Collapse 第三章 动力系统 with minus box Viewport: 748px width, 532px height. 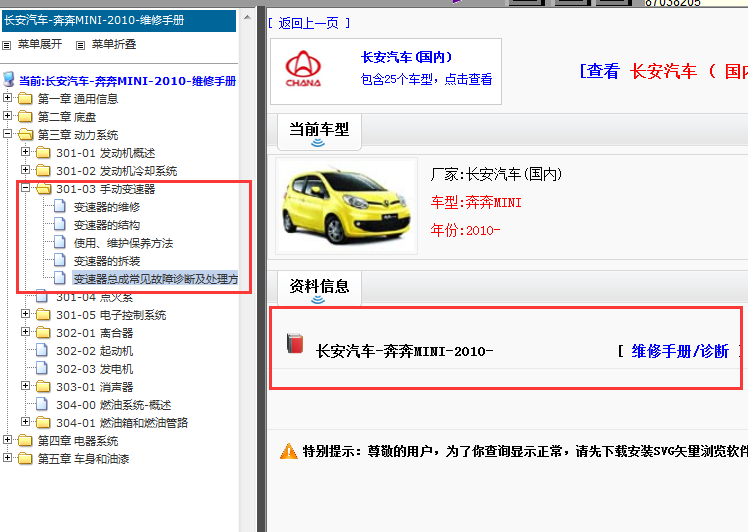(x=7, y=134)
